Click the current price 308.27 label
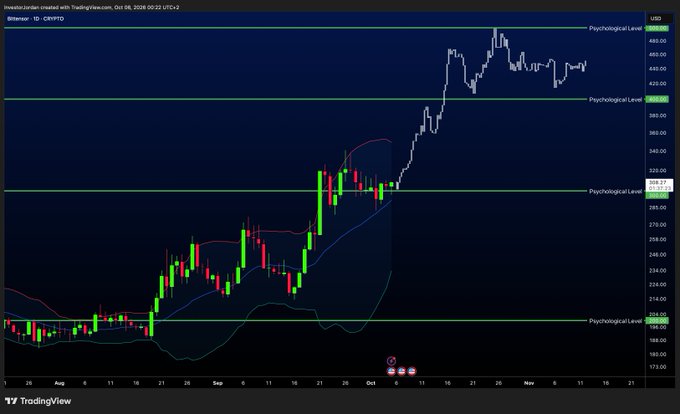The image size is (680, 414). pos(659,185)
